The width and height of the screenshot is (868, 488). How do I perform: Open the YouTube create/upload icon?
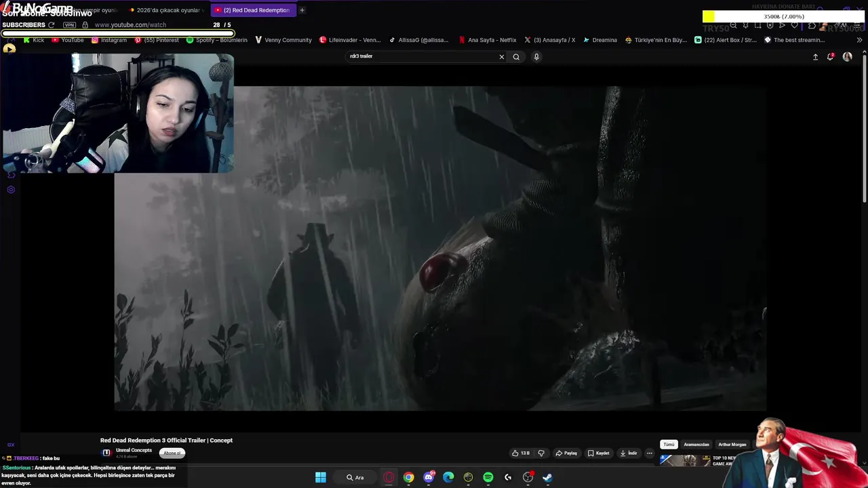pos(815,57)
